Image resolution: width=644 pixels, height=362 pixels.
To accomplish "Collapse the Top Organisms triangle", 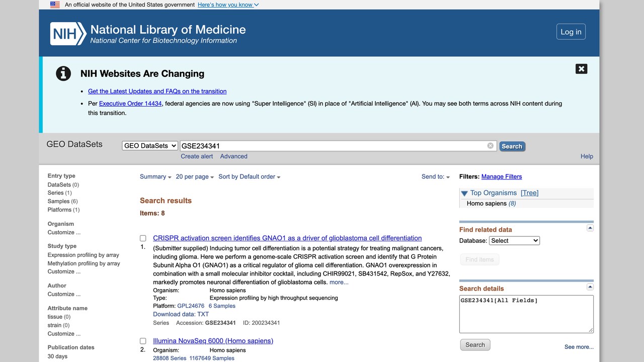I will point(464,193).
